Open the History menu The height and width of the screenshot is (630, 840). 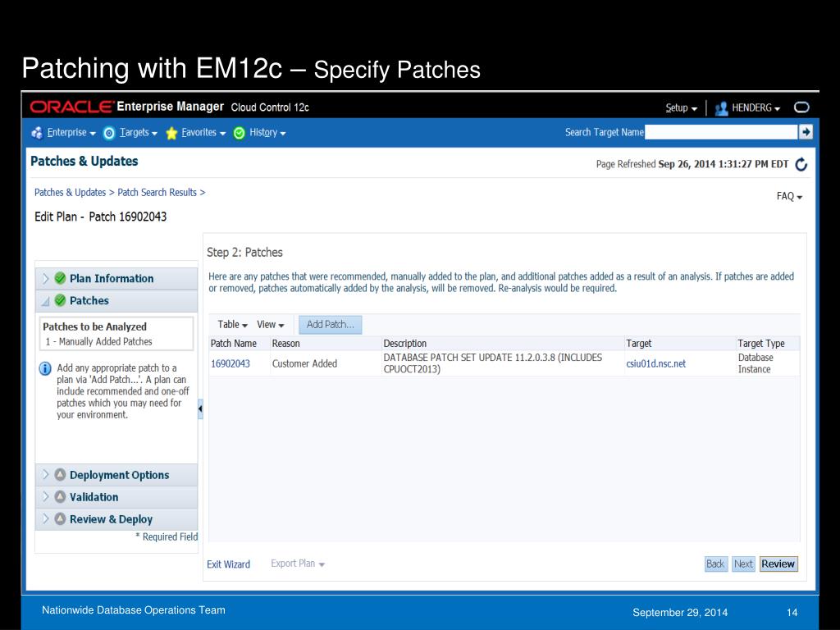[267, 132]
